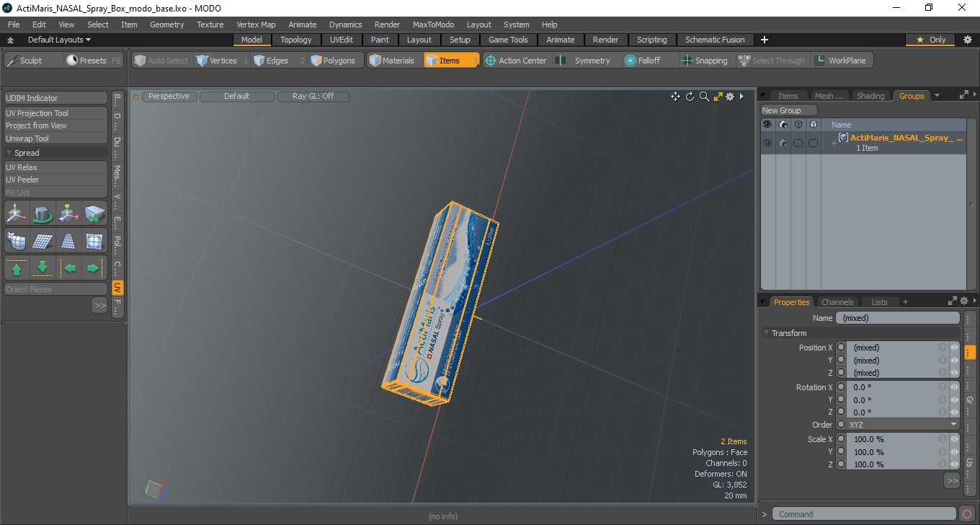The image size is (980, 525).
Task: Open layout settings gear in top right
Action: 968,40
